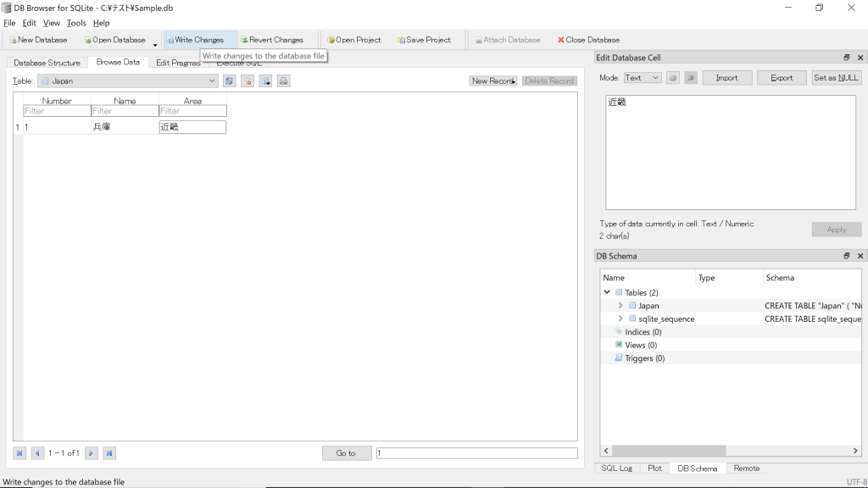This screenshot has width=868, height=488.
Task: Click the Export button in cell editor
Action: [781, 78]
